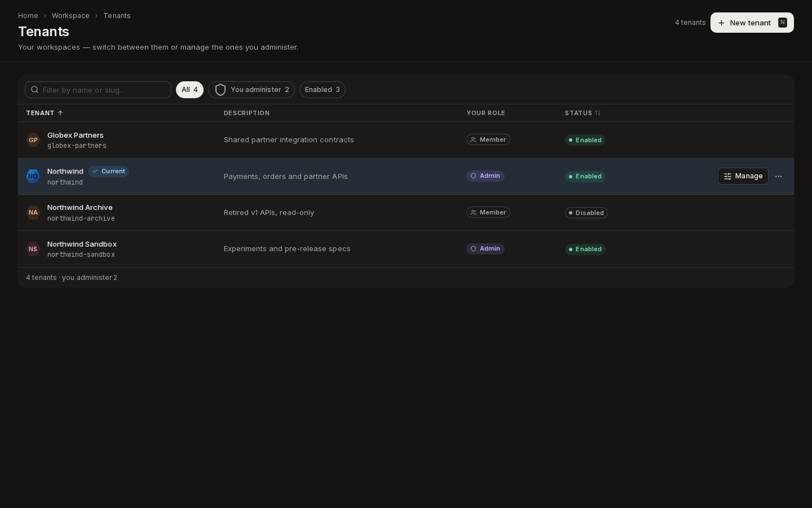
Task: Click 'Experiments and pre-release specs' description
Action: tap(287, 249)
